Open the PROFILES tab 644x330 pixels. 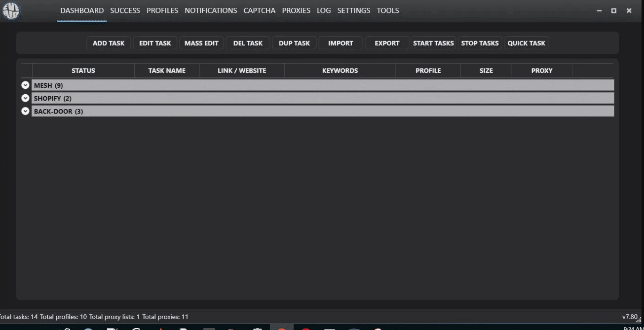tap(161, 10)
